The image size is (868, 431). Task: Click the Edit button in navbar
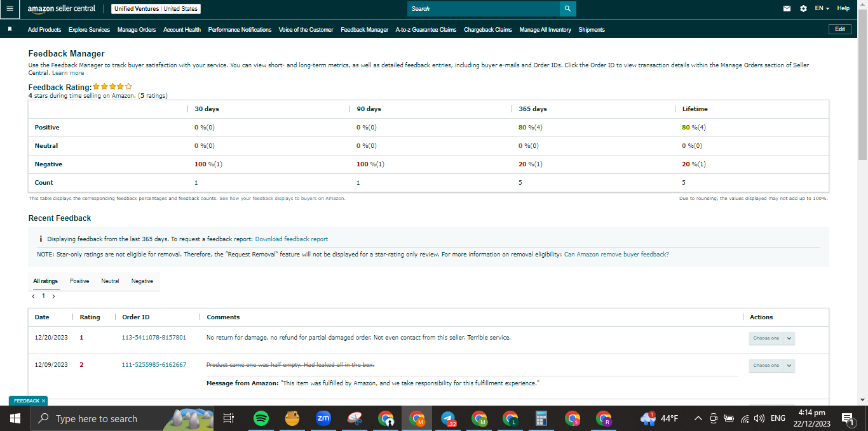(x=840, y=29)
